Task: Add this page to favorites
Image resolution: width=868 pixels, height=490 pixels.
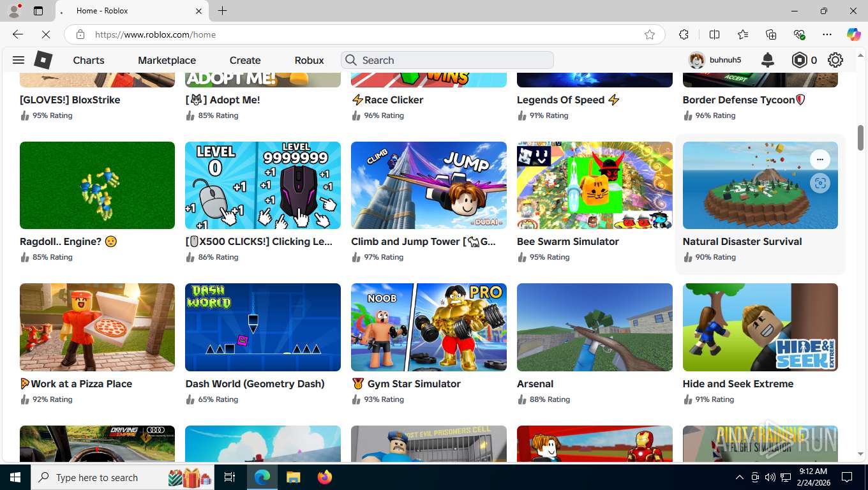Action: pos(650,34)
